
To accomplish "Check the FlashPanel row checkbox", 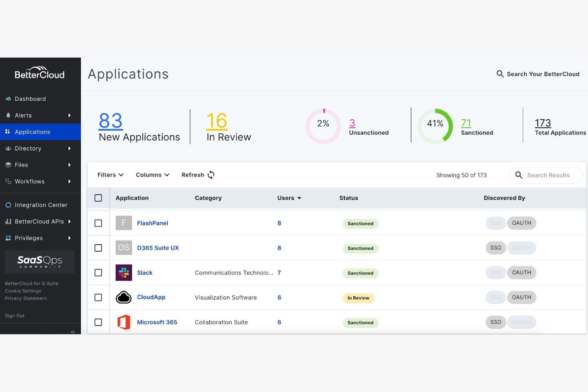I will tap(98, 223).
